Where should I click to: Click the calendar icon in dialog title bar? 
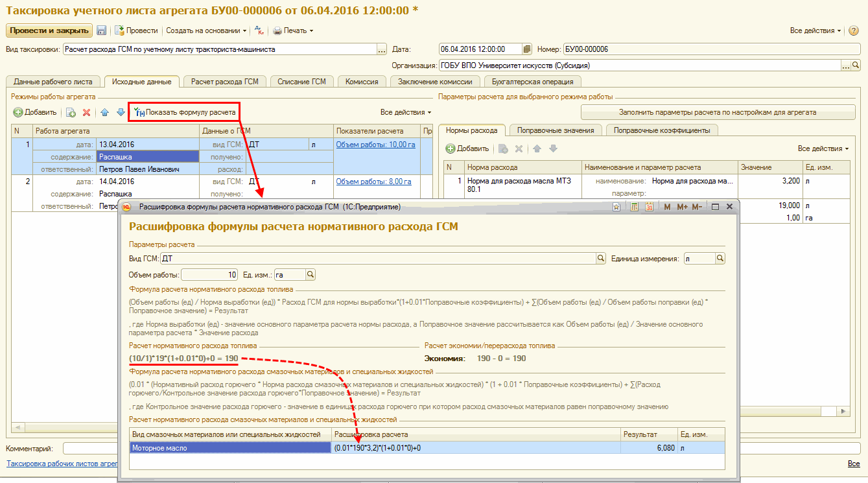(649, 207)
